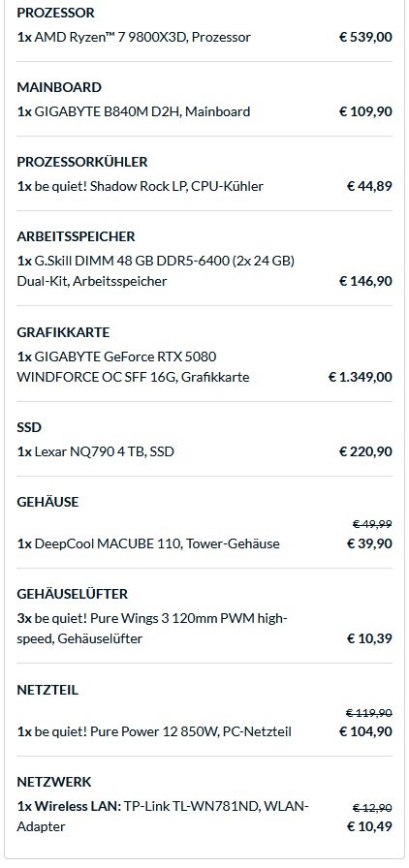Viewport: 409px width, 868px height.
Task: Click the GRAFIKKARTE section heading
Action: [63, 332]
